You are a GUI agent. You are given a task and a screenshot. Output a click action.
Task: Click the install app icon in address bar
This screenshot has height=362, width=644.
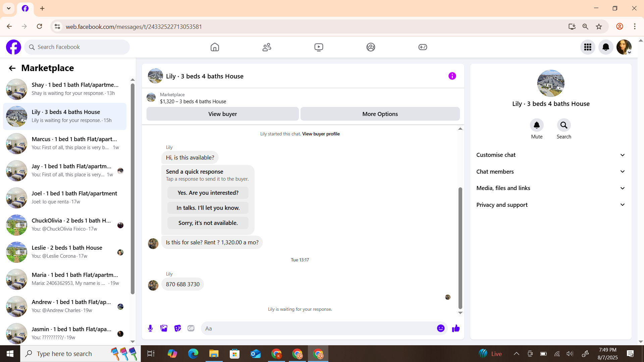point(572,26)
